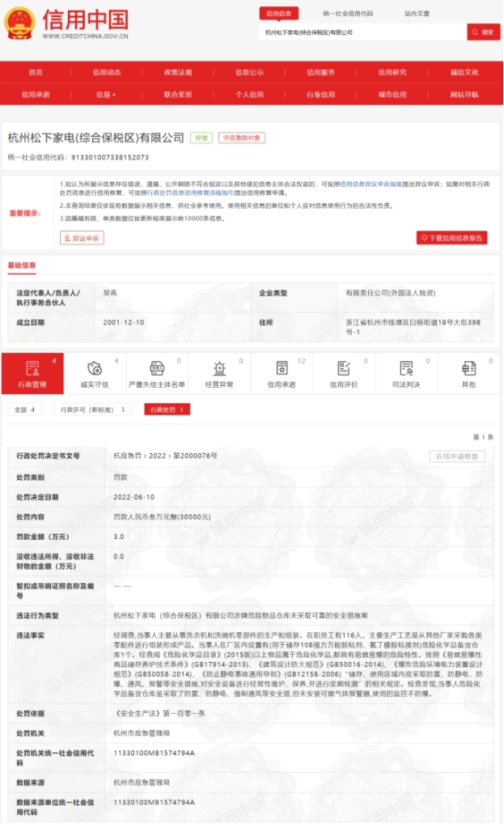The height and width of the screenshot is (824, 504).
Task: Click fine amount value 3.0
Action: click(119, 537)
